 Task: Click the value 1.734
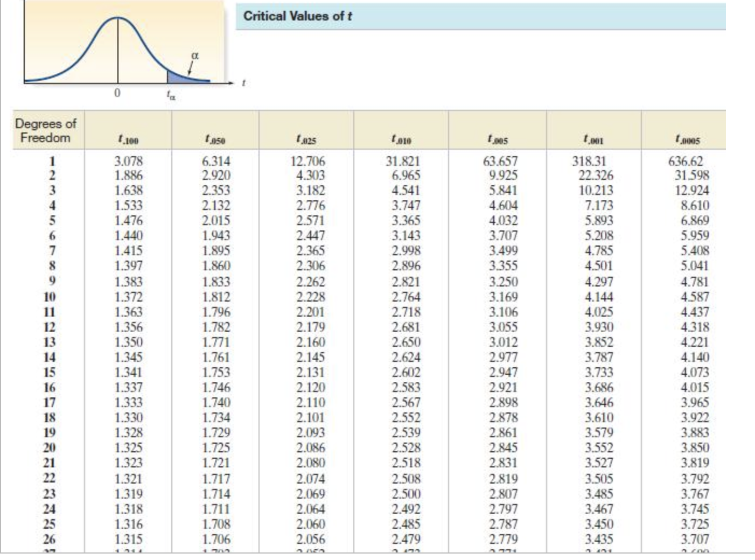click(x=216, y=417)
